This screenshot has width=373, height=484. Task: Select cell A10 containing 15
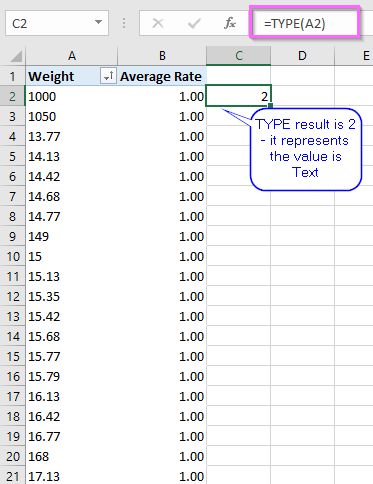click(72, 256)
